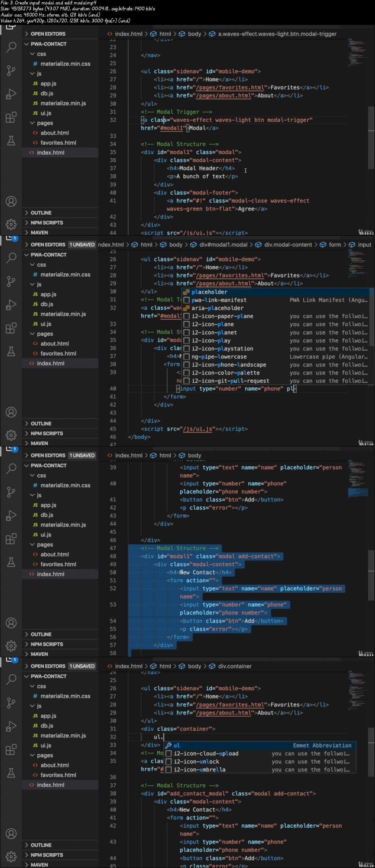Open Accounts icon in the third frame
The image size is (375, 868).
11,623
